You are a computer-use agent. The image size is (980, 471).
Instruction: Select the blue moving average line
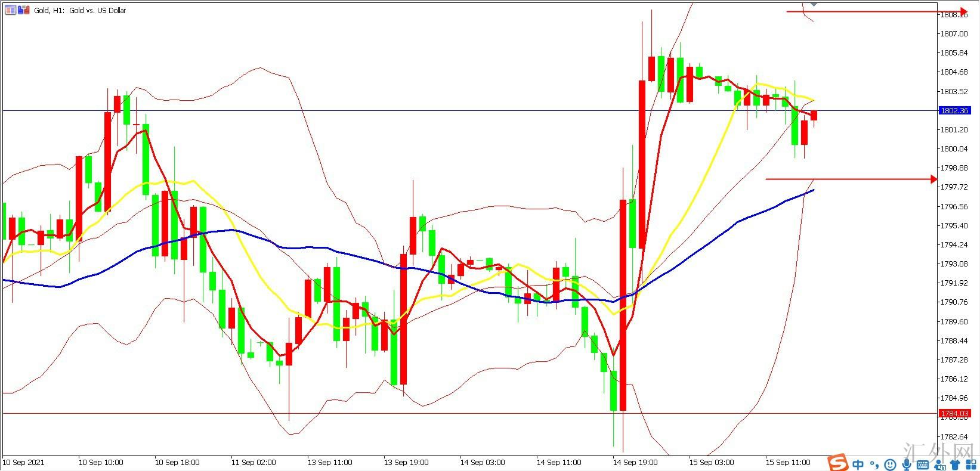pyautogui.click(x=716, y=237)
